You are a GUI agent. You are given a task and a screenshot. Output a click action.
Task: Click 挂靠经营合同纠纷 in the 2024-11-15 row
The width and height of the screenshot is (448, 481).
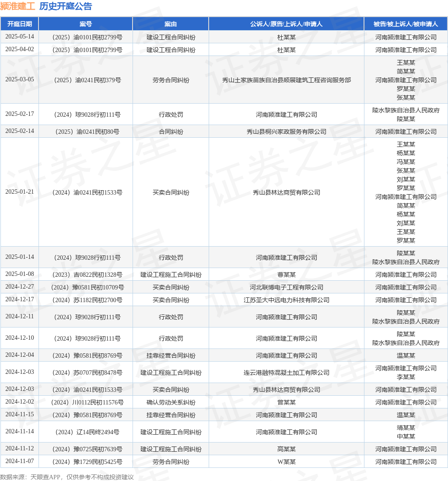coord(171,415)
